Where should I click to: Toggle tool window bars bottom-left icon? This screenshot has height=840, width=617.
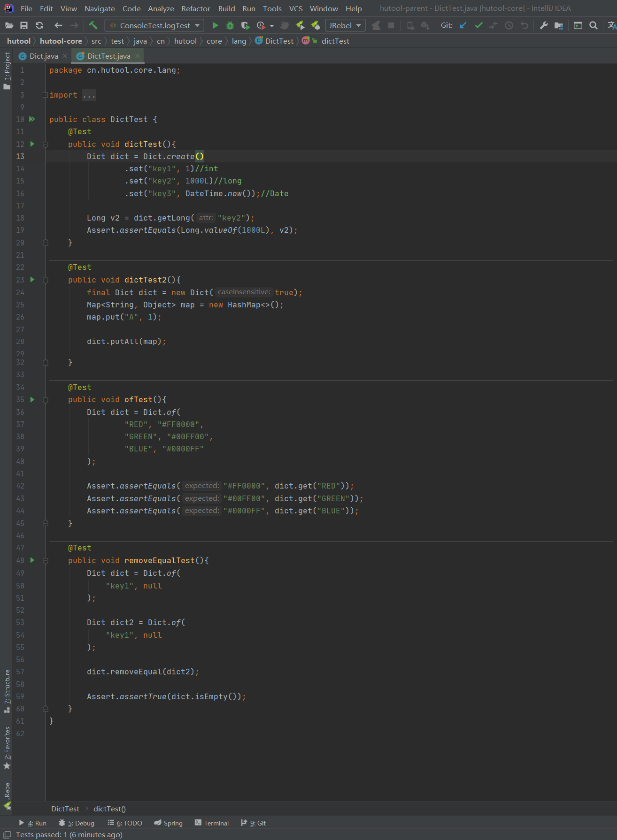pos(7,834)
